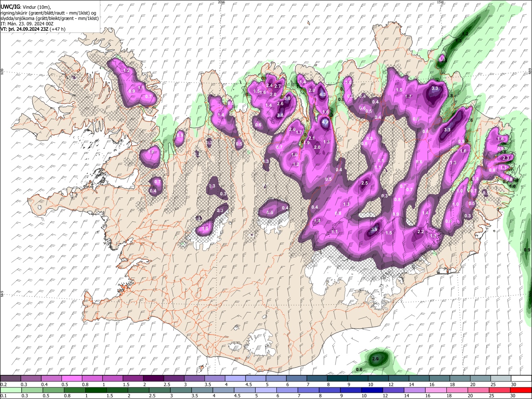Viewport: 532px width, 399px height.
Task: Click the lower legend row swatch between 5 and 6
Action: [266, 390]
